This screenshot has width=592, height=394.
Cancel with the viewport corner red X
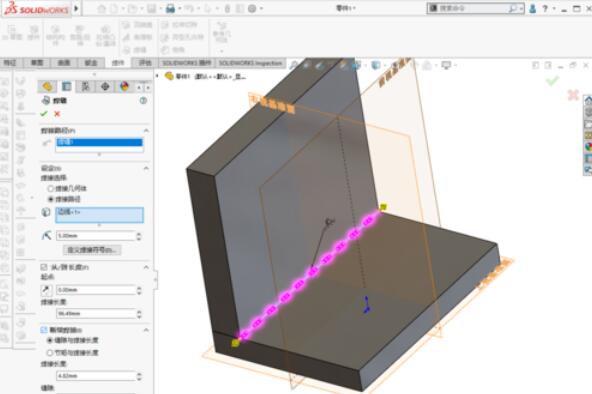tap(573, 95)
